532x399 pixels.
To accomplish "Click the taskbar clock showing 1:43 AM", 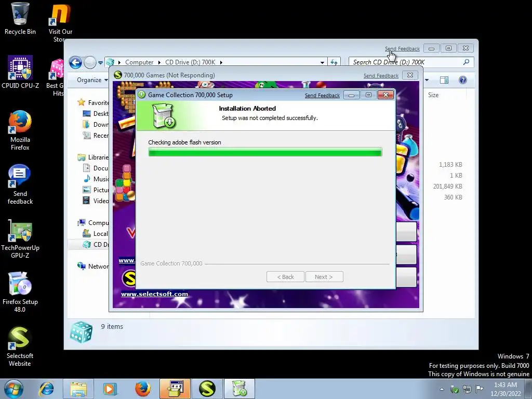I will click(506, 389).
